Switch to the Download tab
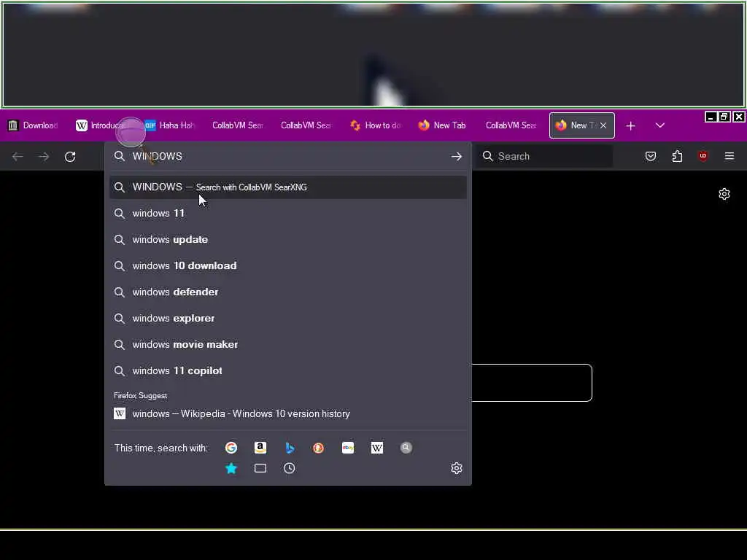Screen dimensions: 747x560 coord(34,125)
